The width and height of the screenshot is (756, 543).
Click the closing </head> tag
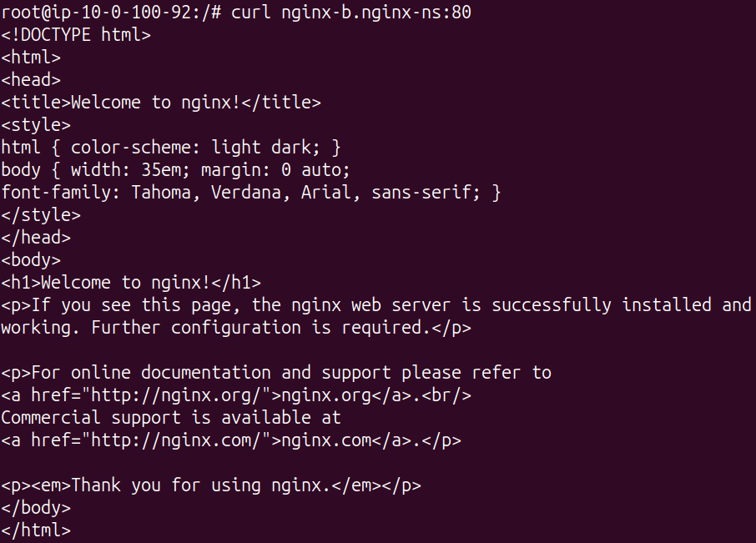[36, 238]
